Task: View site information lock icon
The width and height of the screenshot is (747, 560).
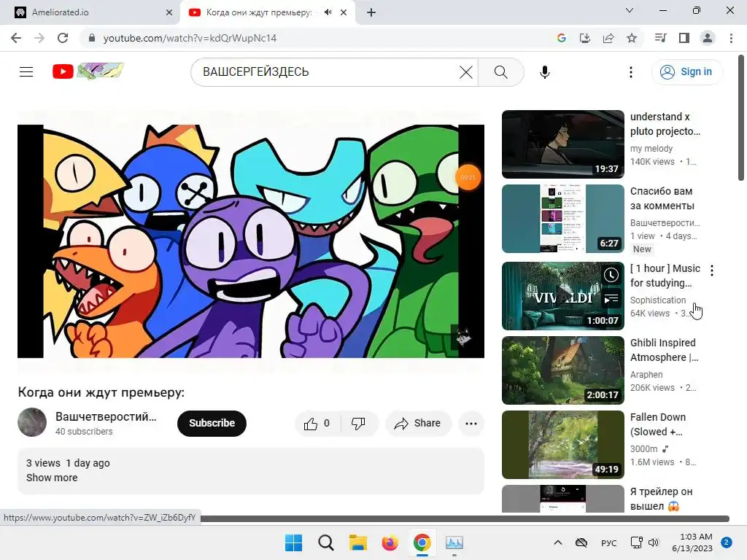Action: click(92, 38)
